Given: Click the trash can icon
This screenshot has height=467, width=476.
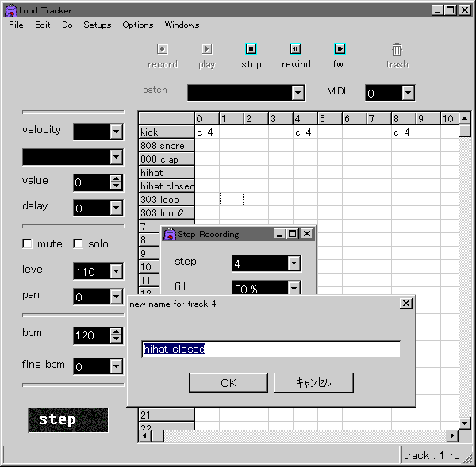Looking at the screenshot, I should coord(397,49).
